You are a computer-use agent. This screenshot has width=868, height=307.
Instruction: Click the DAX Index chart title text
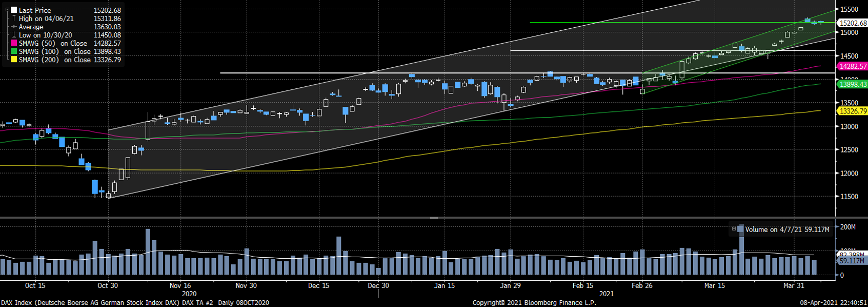(134, 303)
